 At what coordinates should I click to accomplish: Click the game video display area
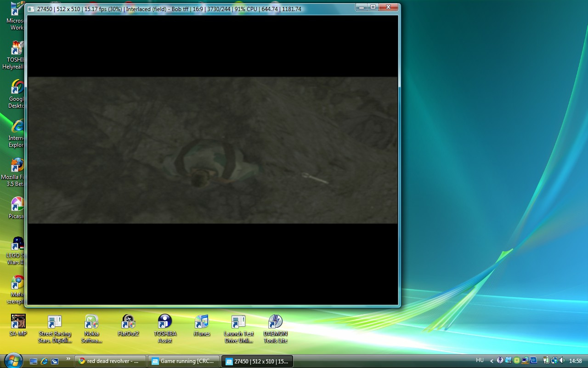(213, 160)
